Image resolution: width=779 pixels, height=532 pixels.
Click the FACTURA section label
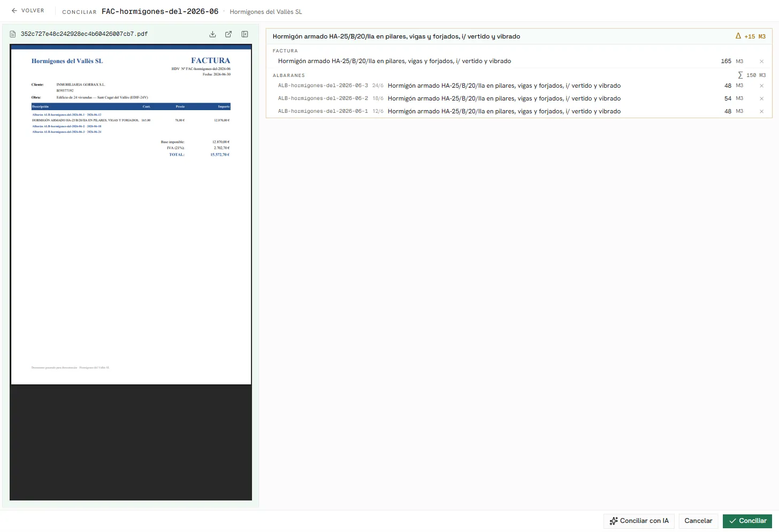[285, 51]
